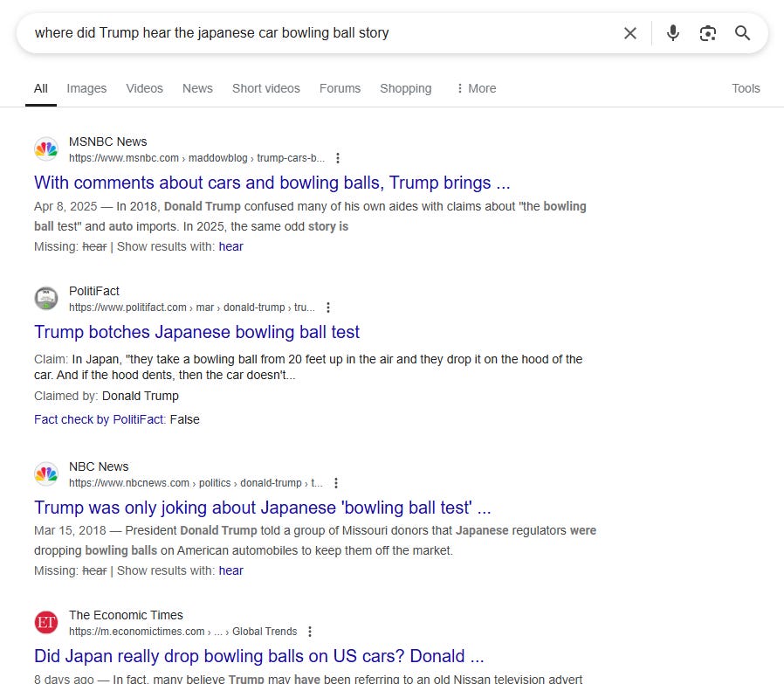Open 'Fact check by PolitiFact' link
Screen dimensions: 784x684
tap(99, 420)
